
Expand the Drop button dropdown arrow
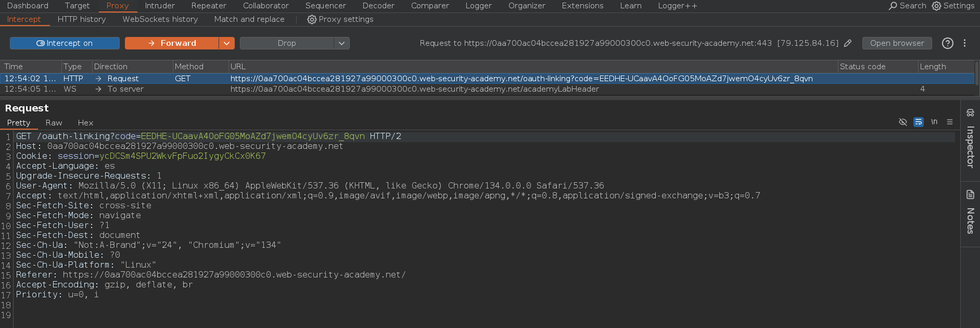(341, 43)
